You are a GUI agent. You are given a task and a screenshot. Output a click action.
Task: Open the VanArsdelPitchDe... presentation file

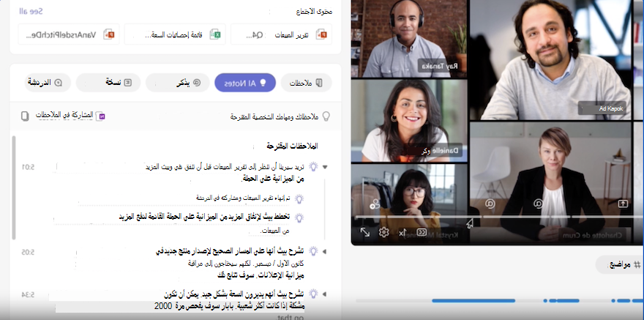(69, 34)
